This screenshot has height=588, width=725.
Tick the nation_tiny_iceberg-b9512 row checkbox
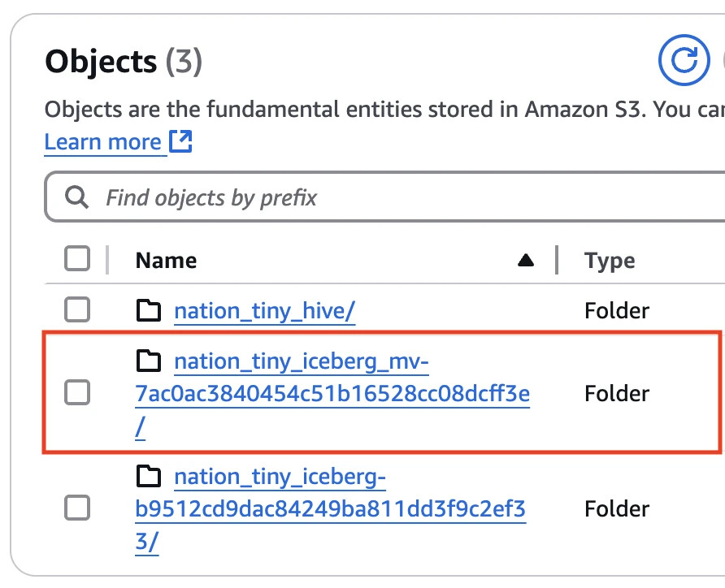77,508
